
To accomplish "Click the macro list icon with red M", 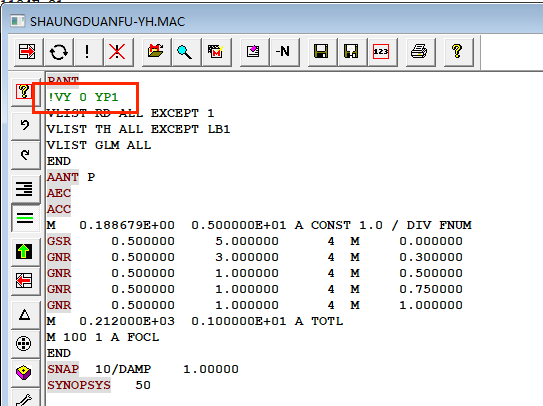I will click(216, 52).
